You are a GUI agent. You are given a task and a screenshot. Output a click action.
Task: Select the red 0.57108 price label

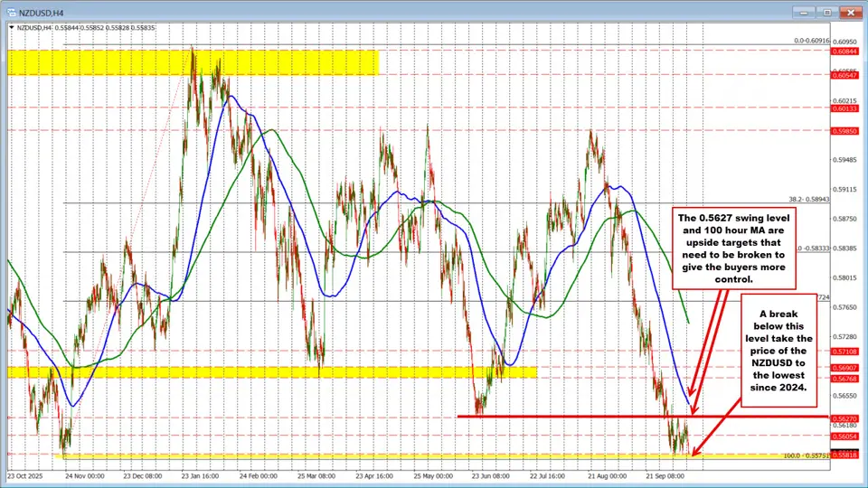(844, 352)
